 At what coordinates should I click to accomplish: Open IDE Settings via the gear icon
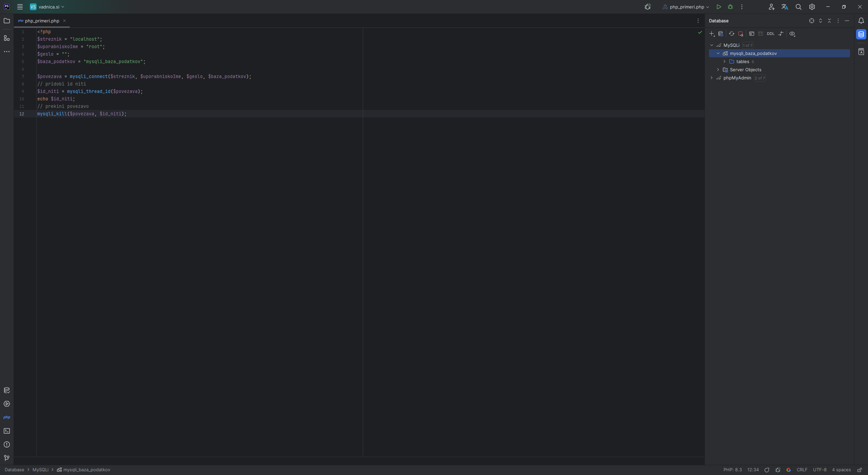pos(812,7)
